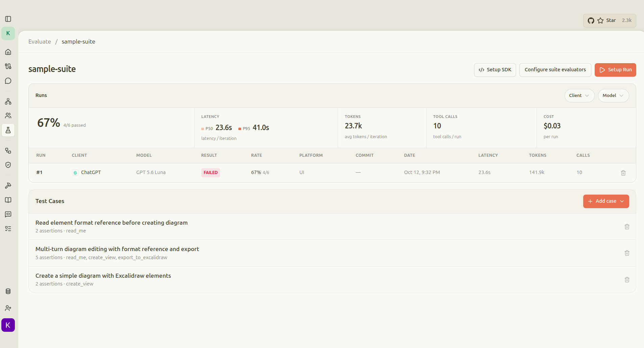Open the network hierarchy icon in sidebar
The width and height of the screenshot is (644, 348).
click(x=8, y=101)
